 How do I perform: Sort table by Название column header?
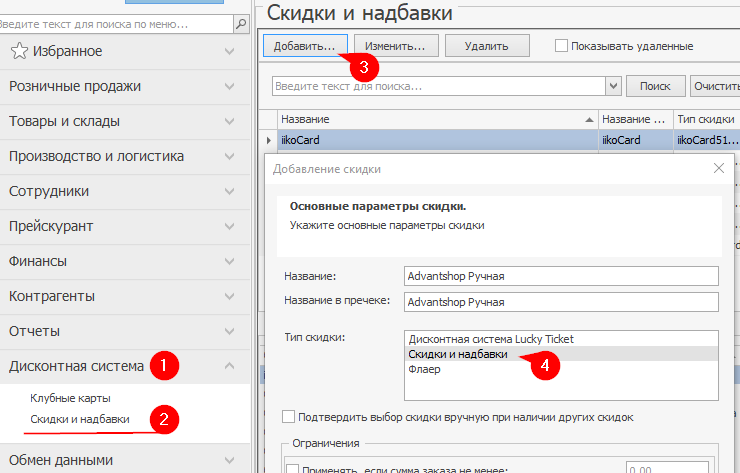pyautogui.click(x=430, y=119)
